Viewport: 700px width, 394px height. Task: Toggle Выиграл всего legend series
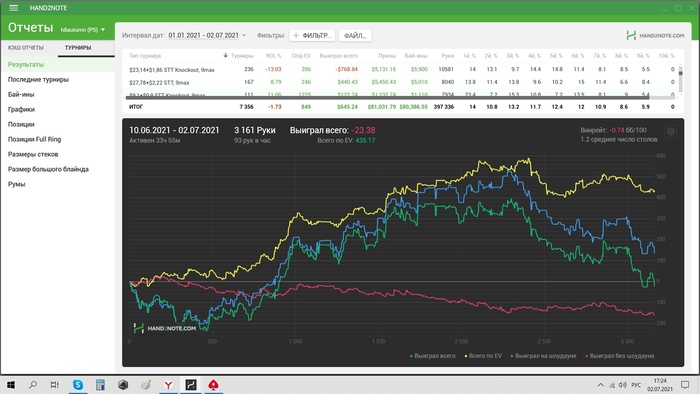433,356
